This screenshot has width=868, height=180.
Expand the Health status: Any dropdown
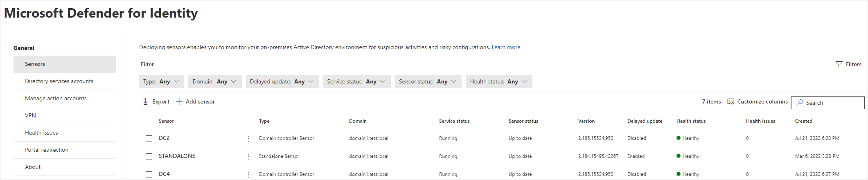click(499, 81)
